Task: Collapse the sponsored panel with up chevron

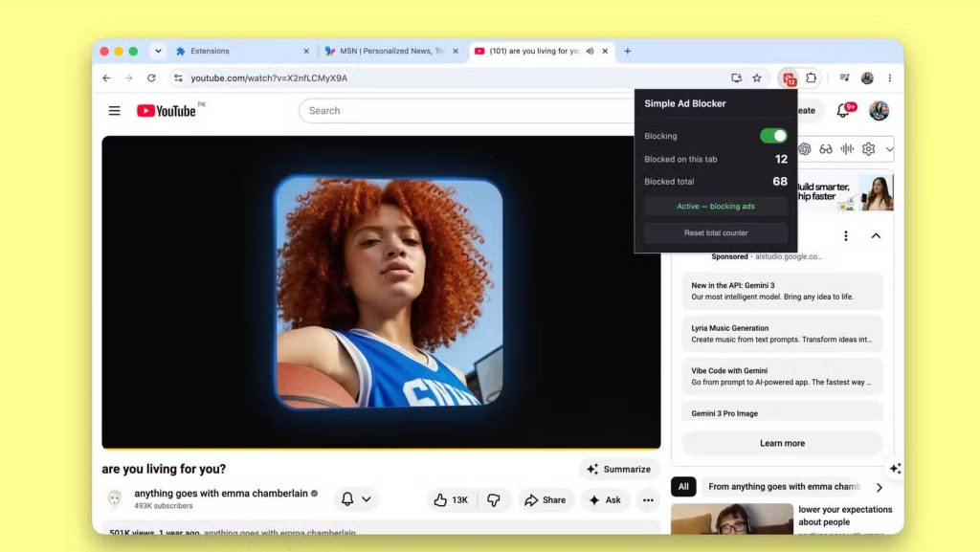Action: 876,235
